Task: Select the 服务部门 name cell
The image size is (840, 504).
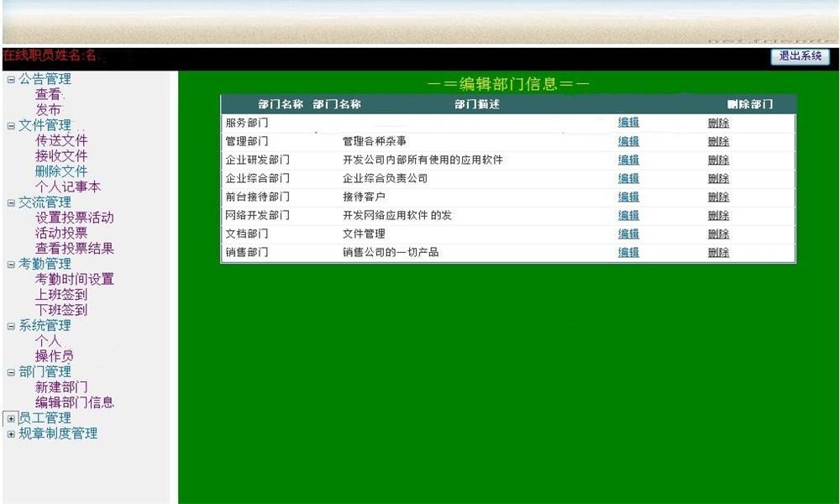Action: 247,123
